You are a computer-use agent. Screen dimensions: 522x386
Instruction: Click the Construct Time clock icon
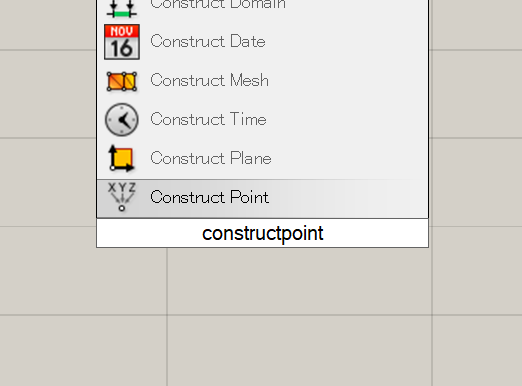coord(122,119)
